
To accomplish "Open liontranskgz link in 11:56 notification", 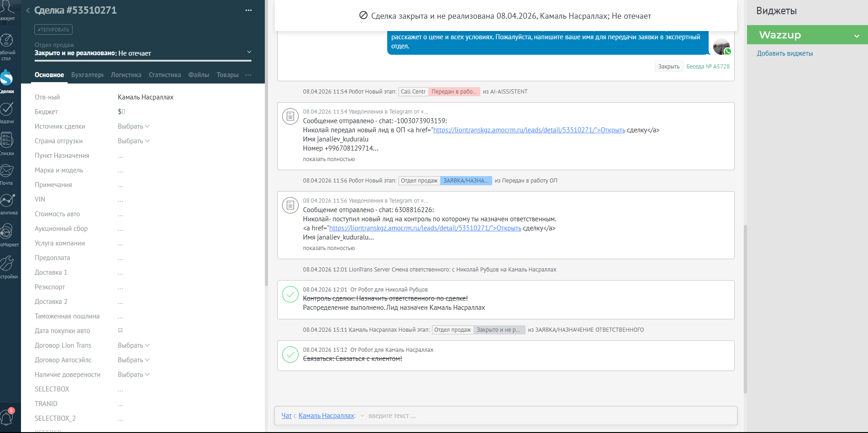I will click(425, 228).
